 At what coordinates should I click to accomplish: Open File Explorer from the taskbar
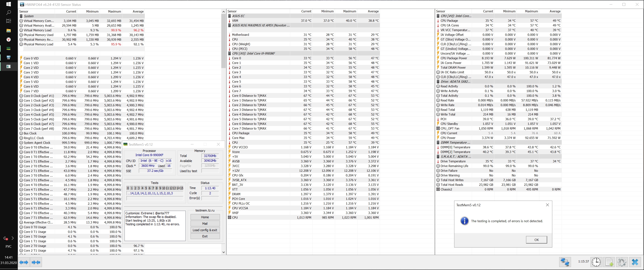(x=8, y=31)
